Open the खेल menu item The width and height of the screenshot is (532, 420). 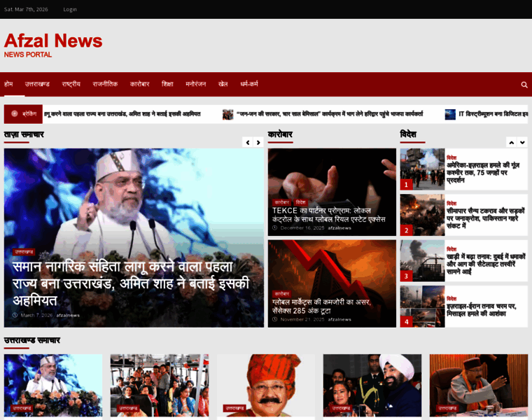(x=223, y=84)
